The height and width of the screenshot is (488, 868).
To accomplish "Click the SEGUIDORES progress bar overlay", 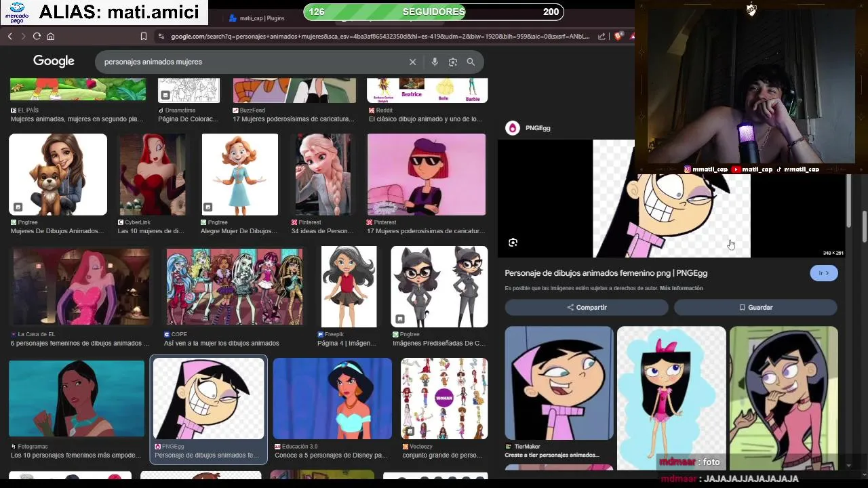I will (433, 12).
